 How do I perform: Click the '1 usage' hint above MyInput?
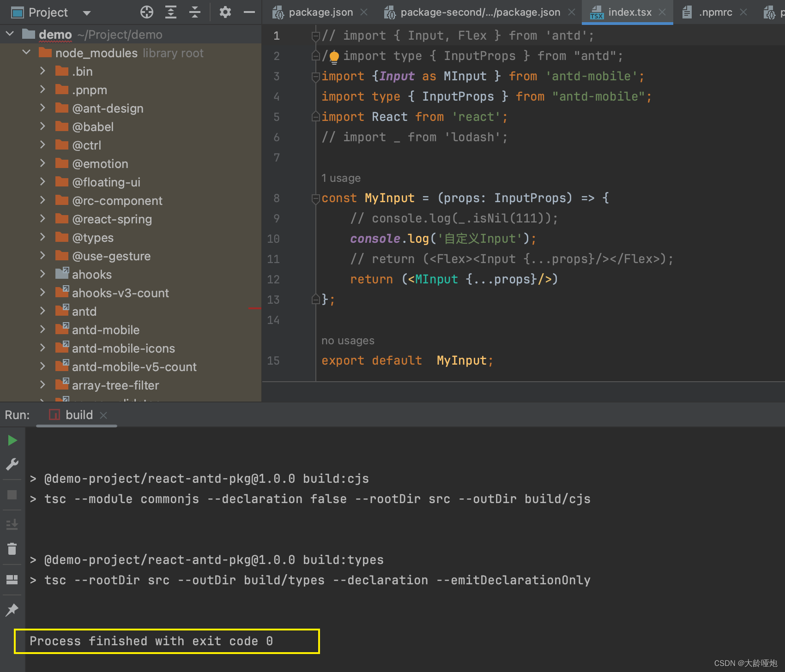click(x=341, y=178)
